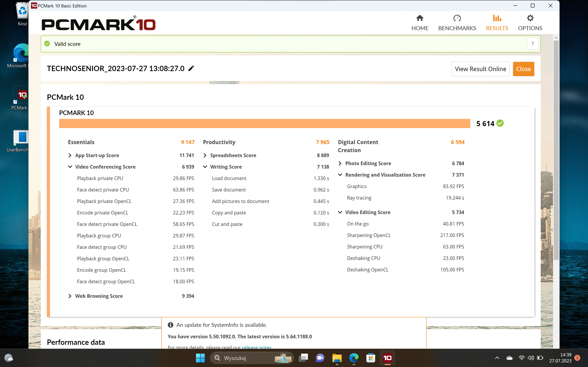This screenshot has height=367, width=588.
Task: Click the orange PCMark 10 score bar
Action: click(264, 123)
